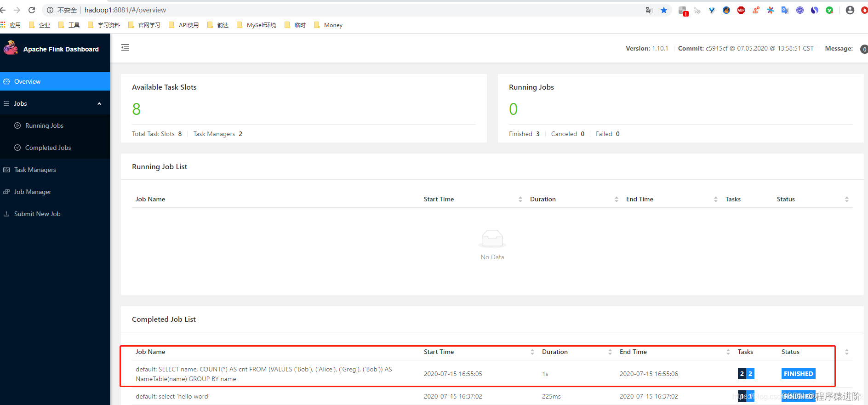Screen dimensions: 868x405
Task: Click the Completed Jobs check-circle icon
Action: click(17, 148)
